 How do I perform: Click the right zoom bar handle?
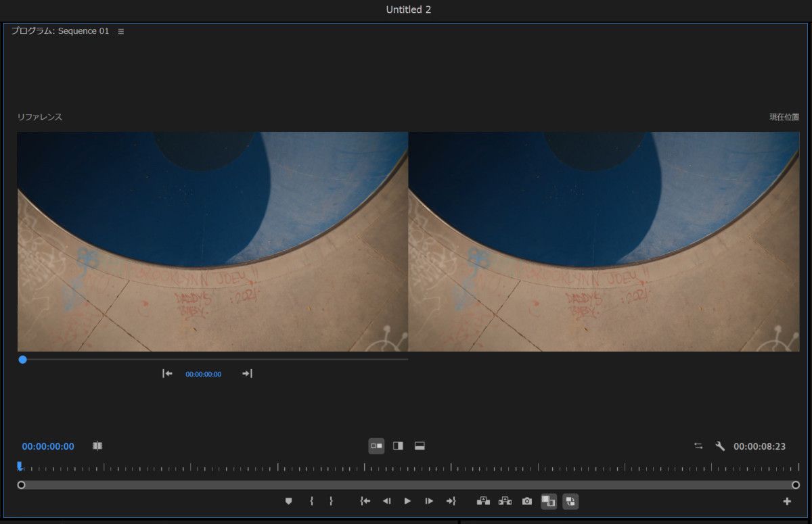pyautogui.click(x=796, y=485)
